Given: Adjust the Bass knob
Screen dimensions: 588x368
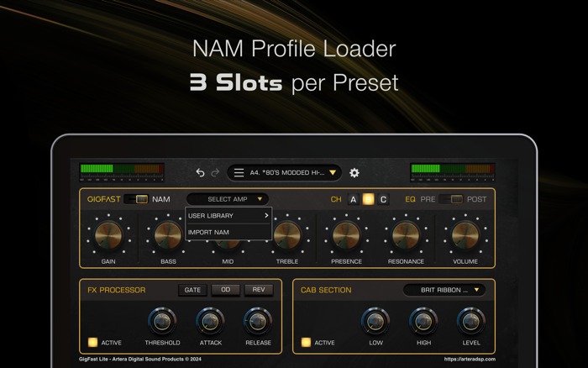Looking at the screenshot, I should 168,235.
